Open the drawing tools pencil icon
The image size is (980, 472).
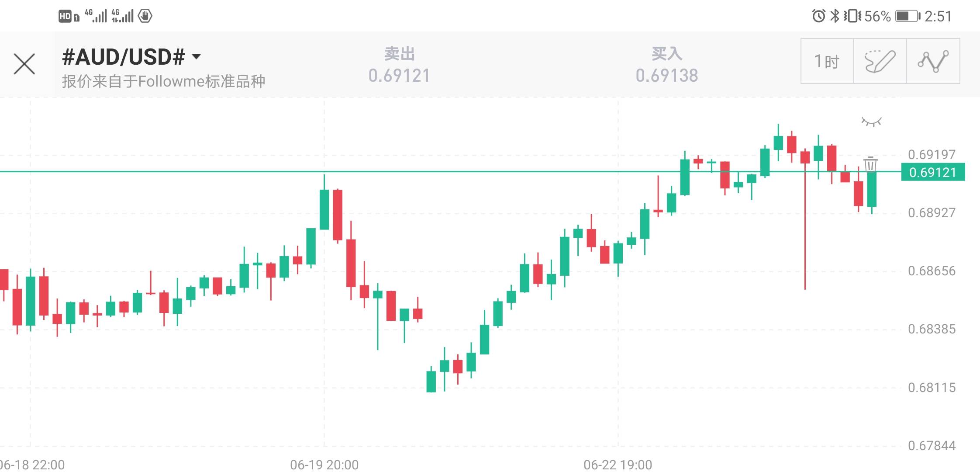[880, 61]
